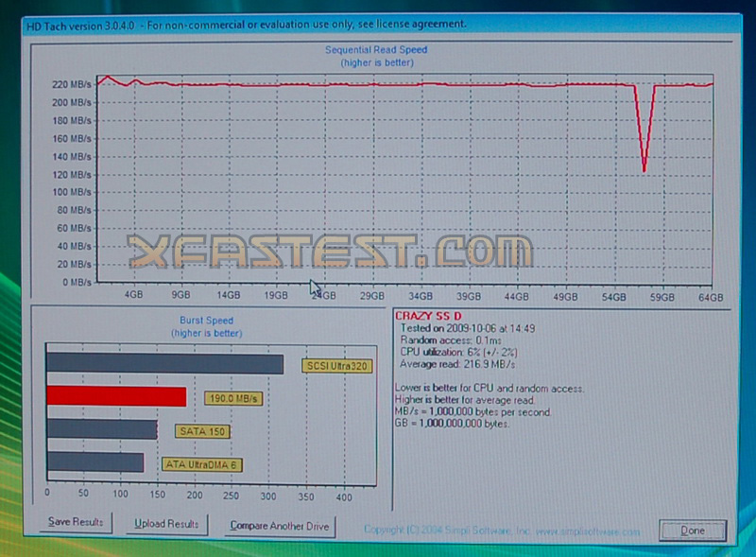Viewport: 756px width, 557px height.
Task: Open Compare Another Drive
Action: (x=280, y=526)
